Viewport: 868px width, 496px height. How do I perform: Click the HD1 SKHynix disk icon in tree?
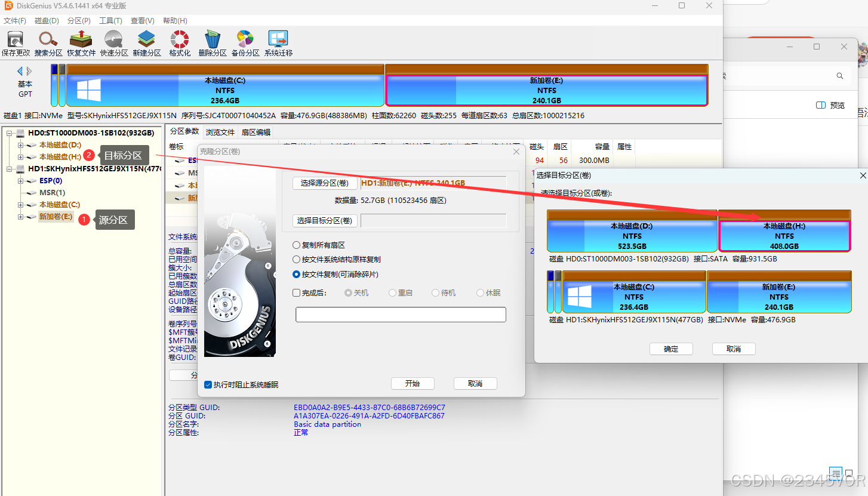pyautogui.click(x=20, y=169)
